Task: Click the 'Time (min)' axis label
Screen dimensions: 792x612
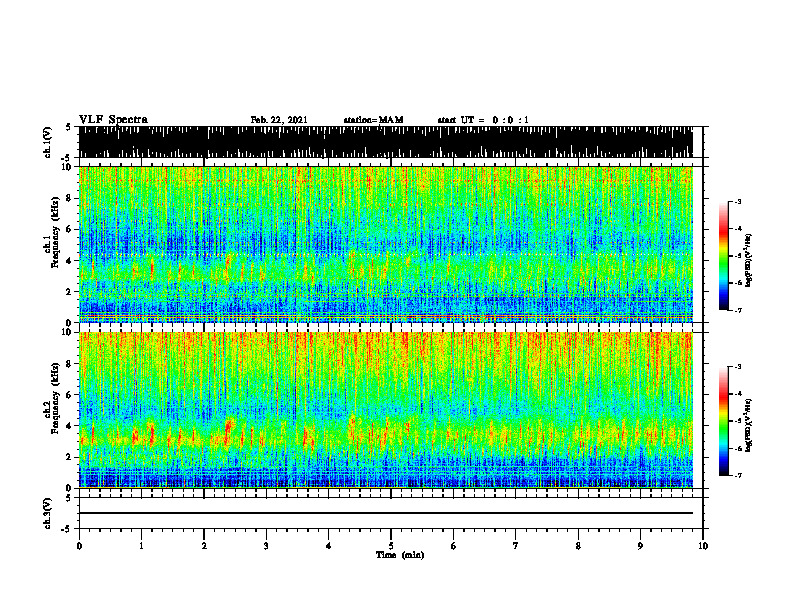Action: point(400,555)
